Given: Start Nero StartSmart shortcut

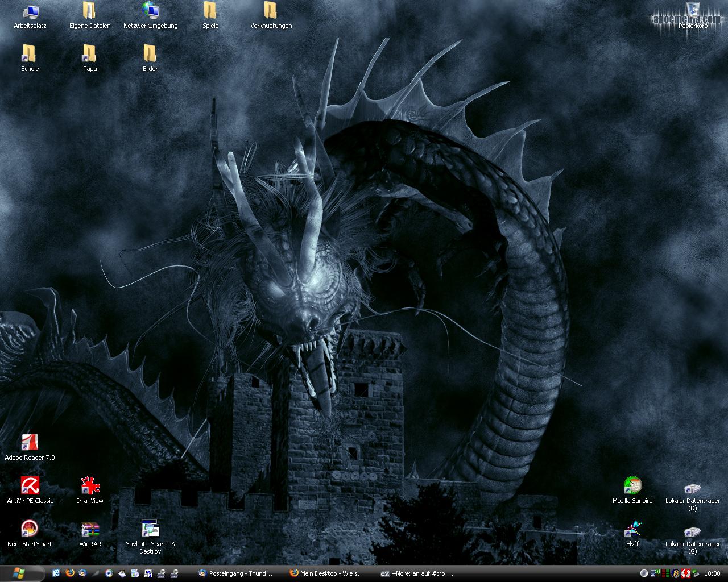Looking at the screenshot, I should click(30, 530).
